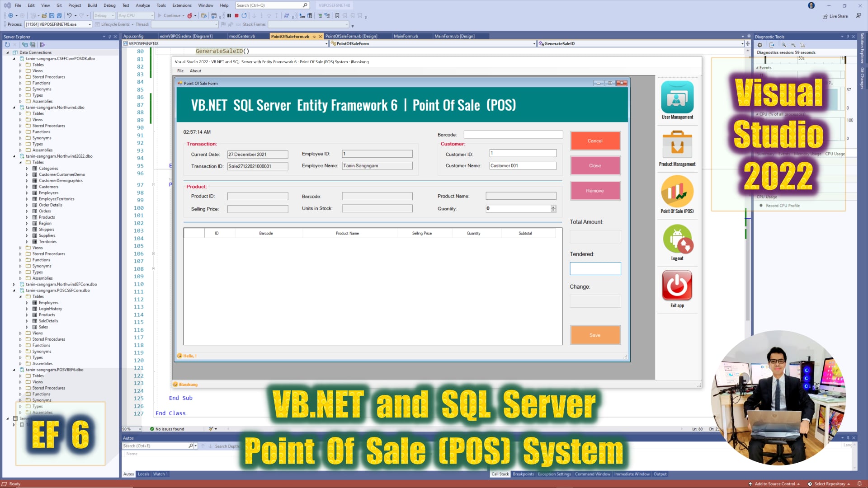Open the Any CPU platform dropdown
This screenshot has height=488, width=868.
click(x=136, y=16)
